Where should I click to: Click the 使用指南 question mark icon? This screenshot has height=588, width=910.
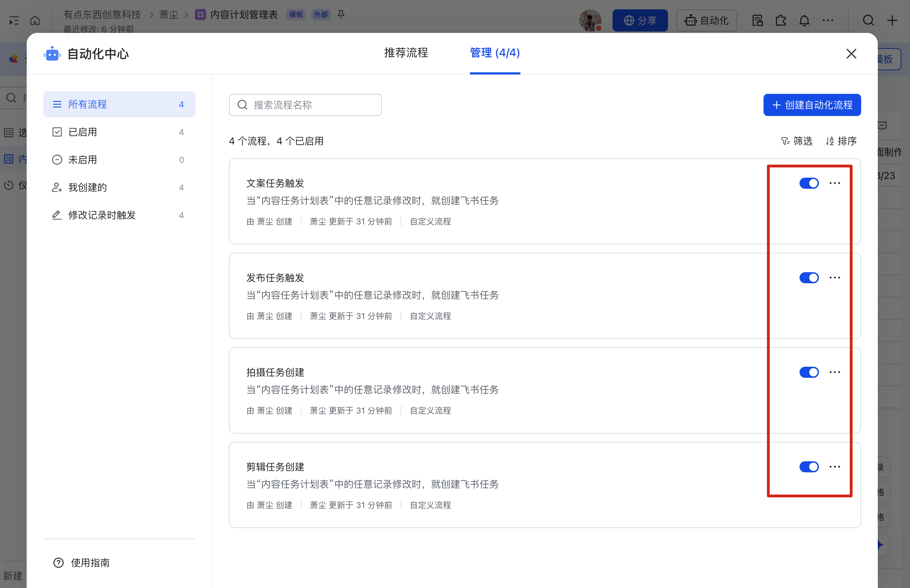pos(59,563)
